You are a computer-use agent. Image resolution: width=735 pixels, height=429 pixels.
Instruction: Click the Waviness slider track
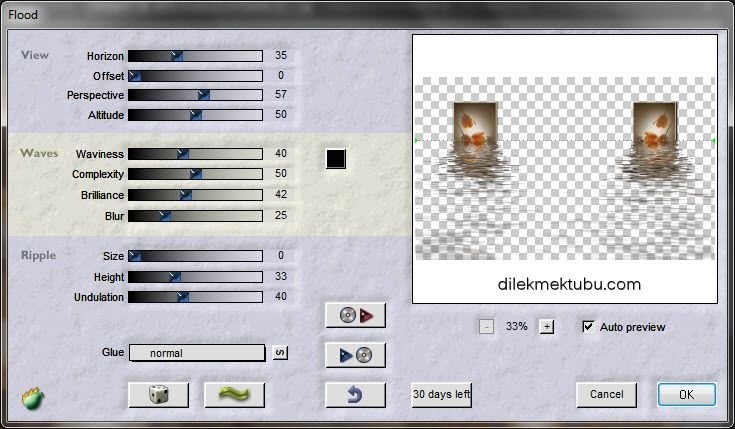click(x=195, y=154)
